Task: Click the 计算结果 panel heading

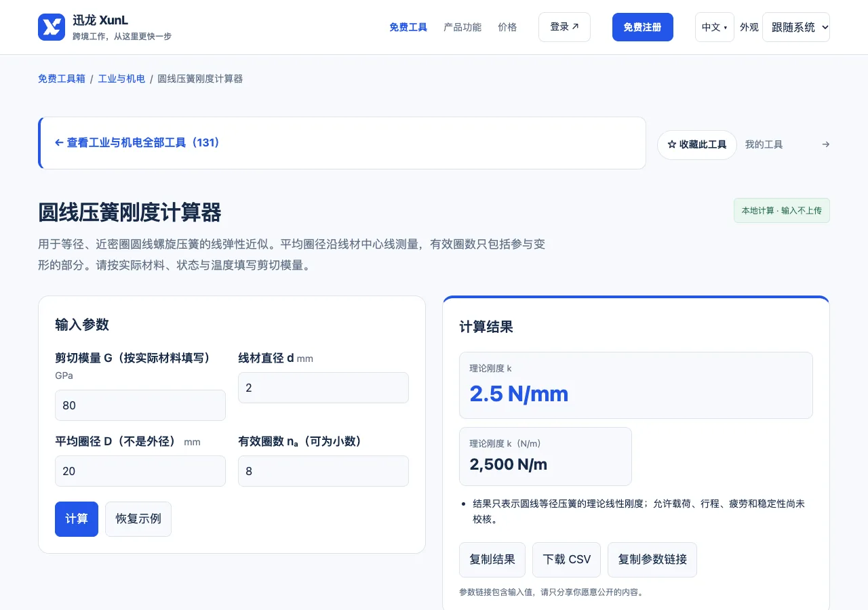Action: coord(486,327)
